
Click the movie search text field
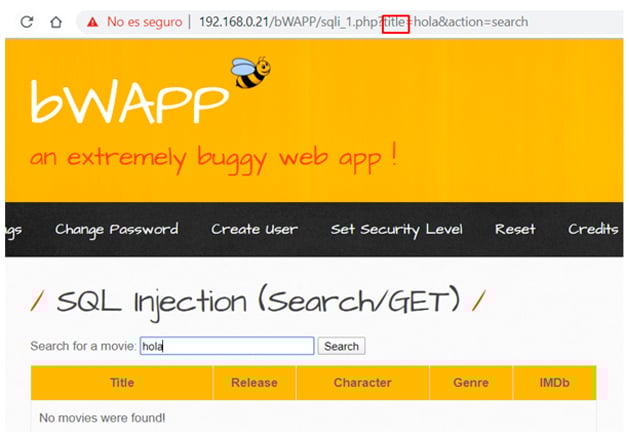(x=226, y=346)
